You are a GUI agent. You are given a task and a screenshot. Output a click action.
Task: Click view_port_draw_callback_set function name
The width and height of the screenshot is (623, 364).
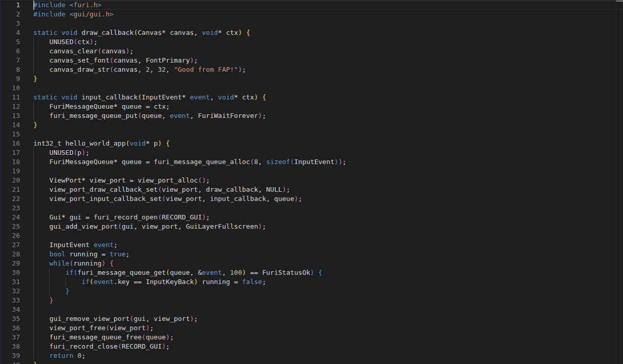point(104,190)
